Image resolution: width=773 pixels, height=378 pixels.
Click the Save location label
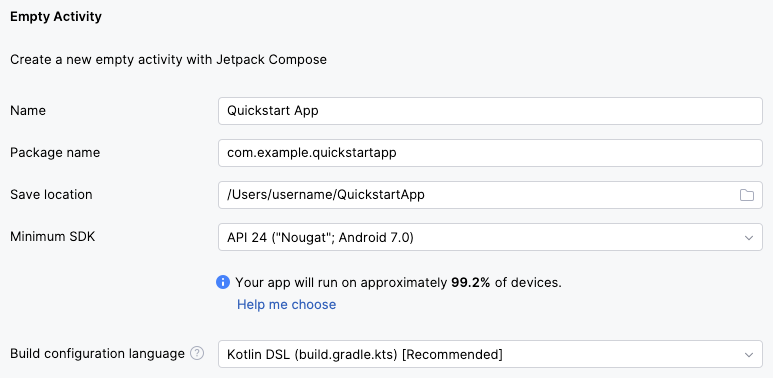coord(51,194)
